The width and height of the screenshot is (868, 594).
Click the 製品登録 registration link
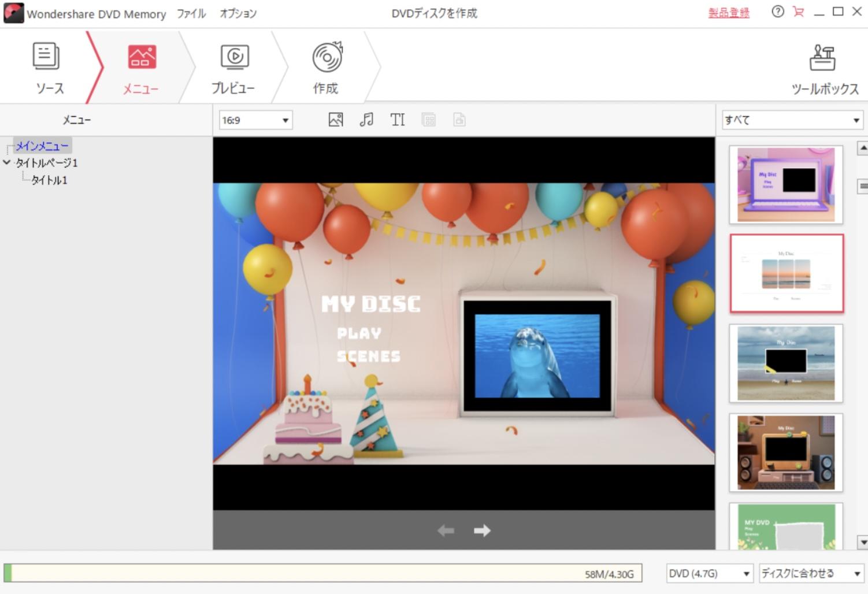[729, 13]
